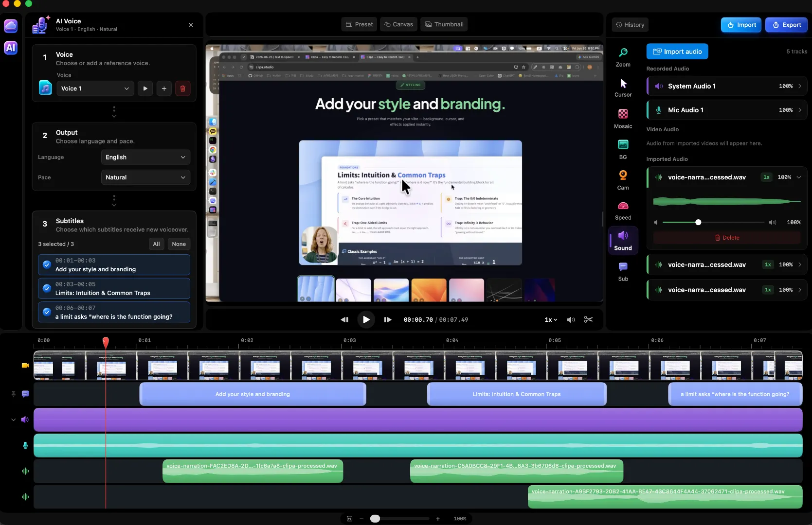Open the Mosaic tool

[x=623, y=119]
